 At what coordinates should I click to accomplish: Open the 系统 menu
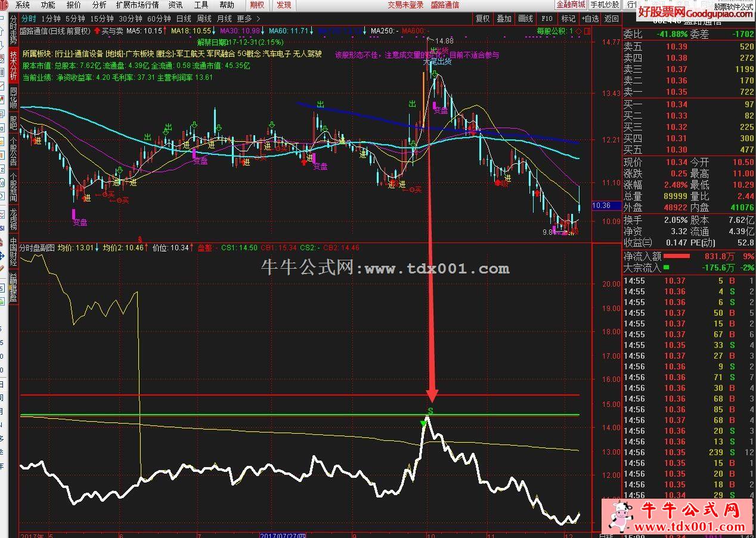(23, 5)
